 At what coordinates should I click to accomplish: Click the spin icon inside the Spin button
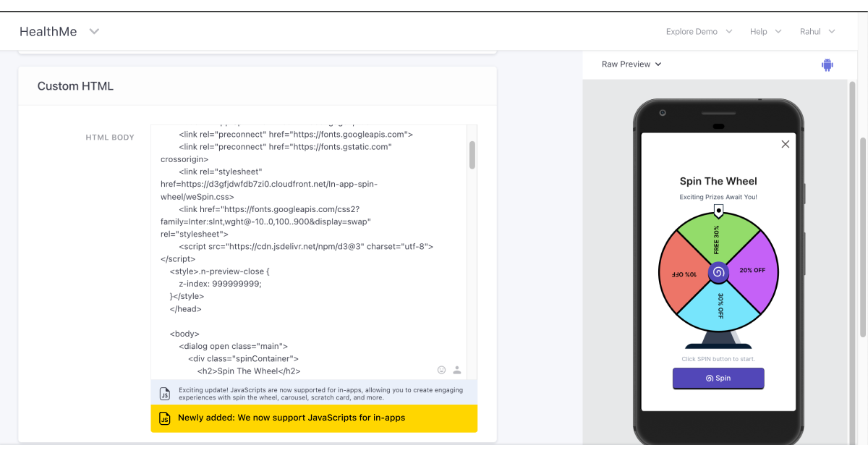[710, 378]
